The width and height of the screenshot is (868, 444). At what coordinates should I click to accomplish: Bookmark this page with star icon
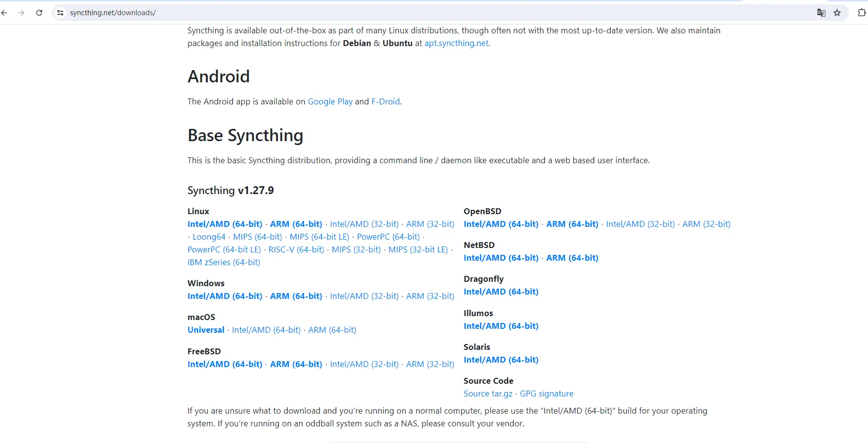(837, 13)
